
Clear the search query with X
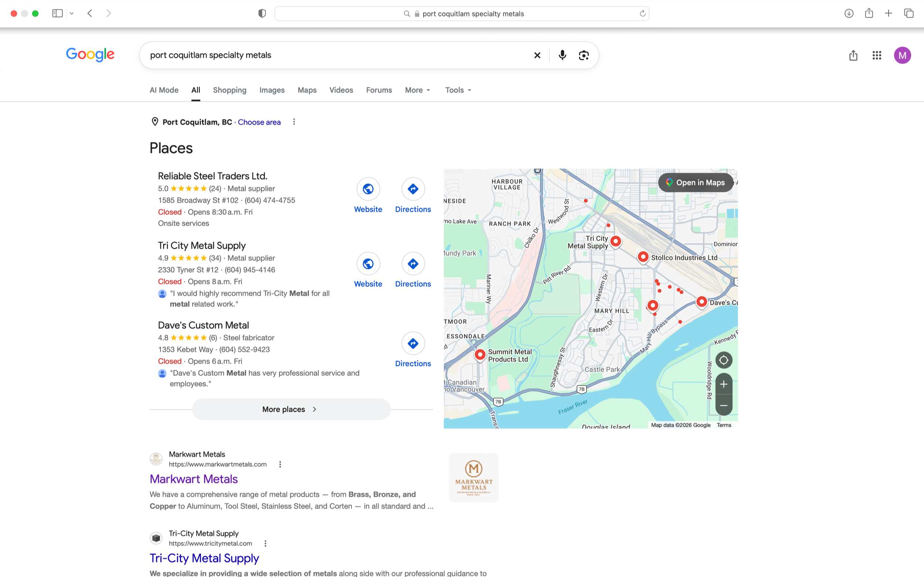click(x=537, y=55)
